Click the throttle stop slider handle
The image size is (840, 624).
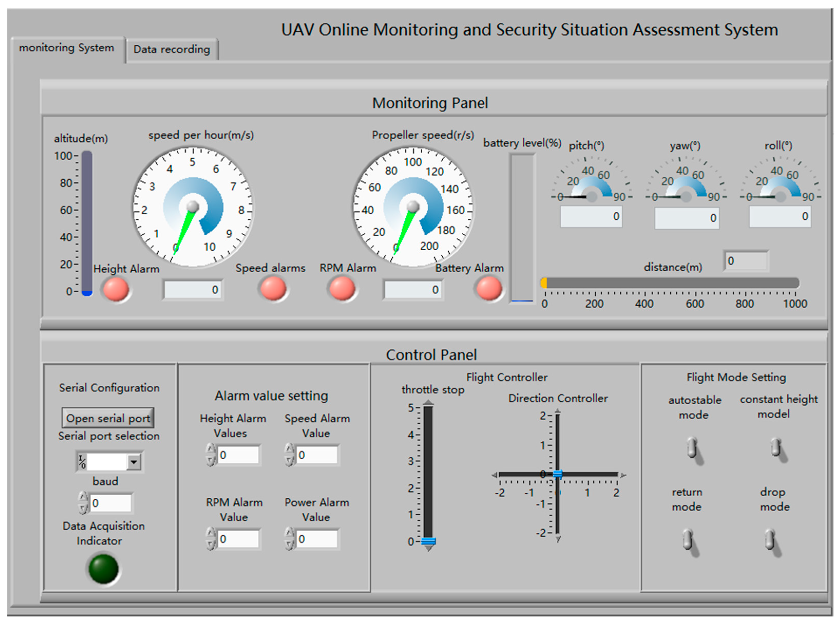(428, 541)
